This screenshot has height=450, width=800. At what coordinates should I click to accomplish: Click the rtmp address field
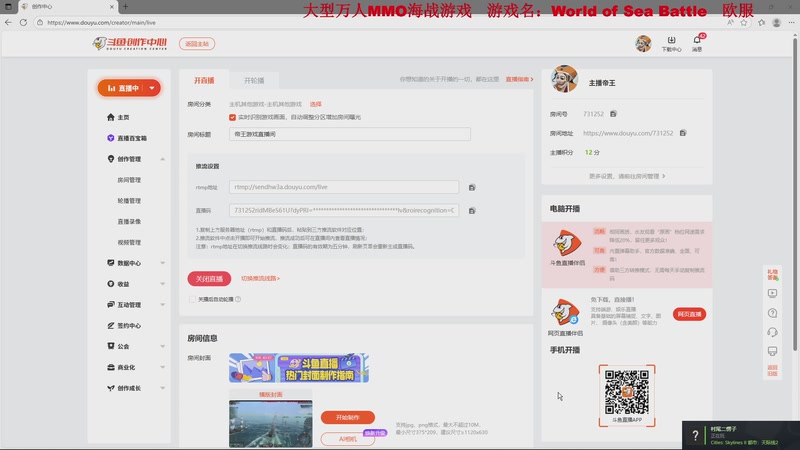coord(344,187)
